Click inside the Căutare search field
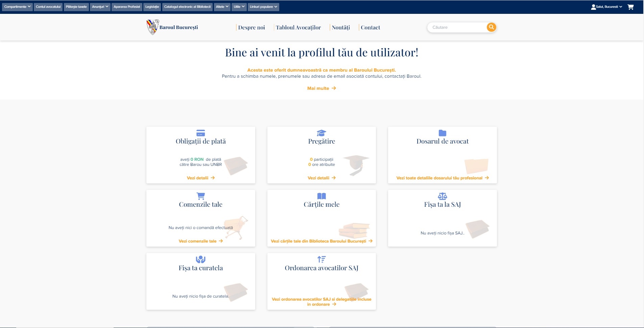 (x=456, y=27)
